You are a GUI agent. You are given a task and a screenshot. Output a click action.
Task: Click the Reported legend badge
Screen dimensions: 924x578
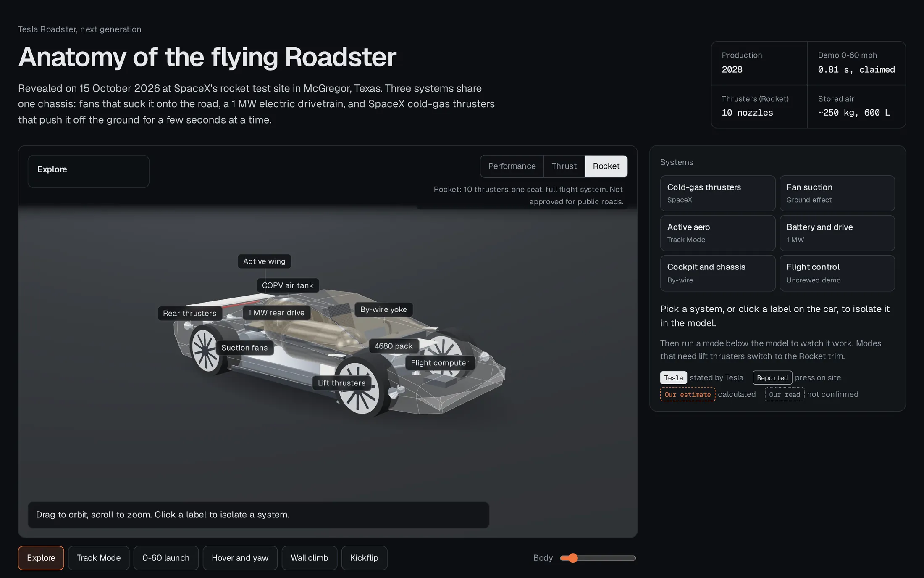tap(772, 378)
